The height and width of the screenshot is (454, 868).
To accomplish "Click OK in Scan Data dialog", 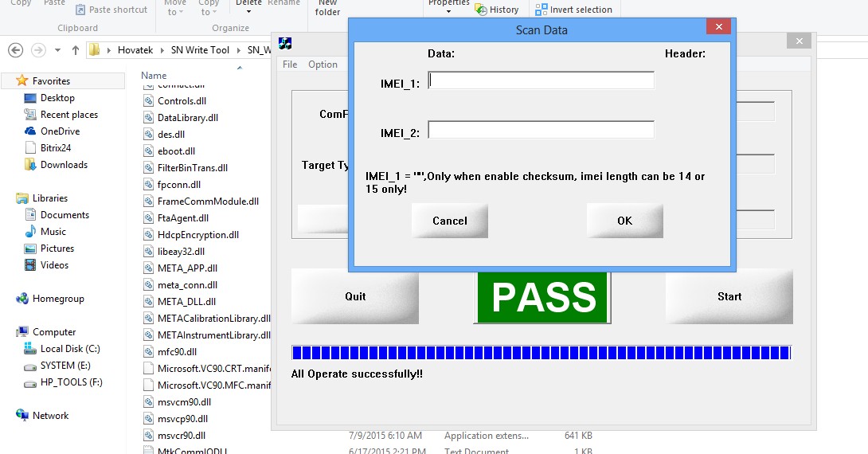I will point(624,221).
